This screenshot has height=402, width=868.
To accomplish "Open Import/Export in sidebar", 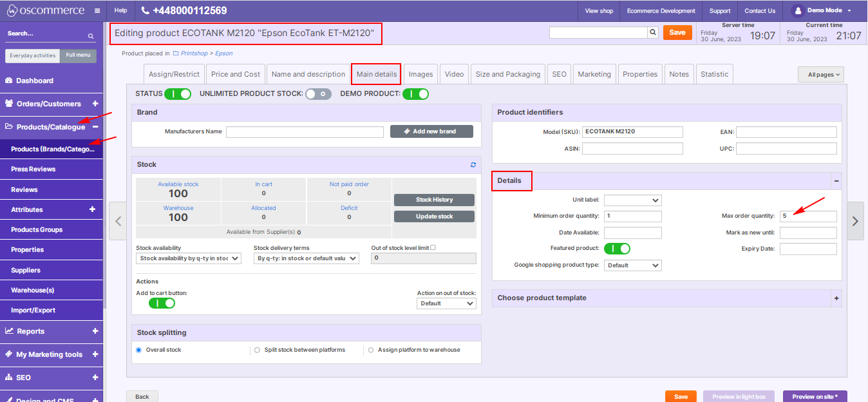I will tap(52, 311).
